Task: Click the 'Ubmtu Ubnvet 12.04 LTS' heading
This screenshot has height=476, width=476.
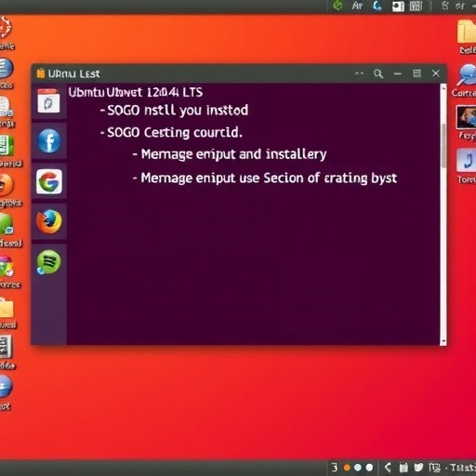Action: 136,92
